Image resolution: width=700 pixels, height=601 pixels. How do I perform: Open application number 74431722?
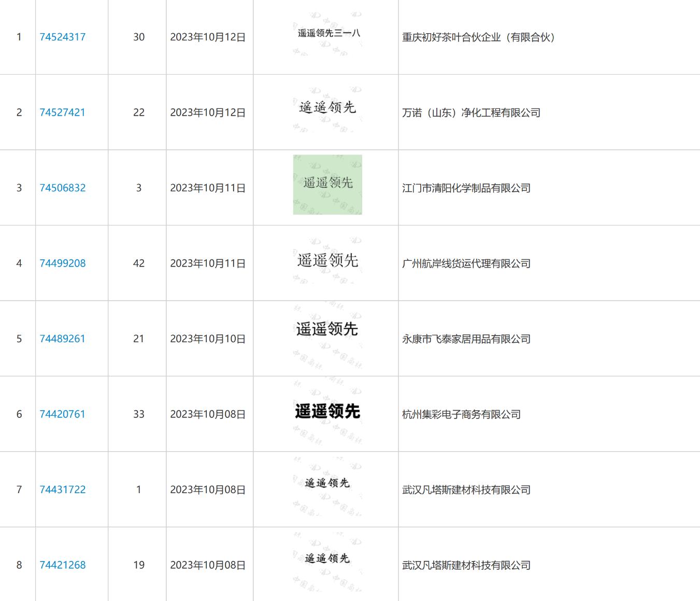coord(63,490)
